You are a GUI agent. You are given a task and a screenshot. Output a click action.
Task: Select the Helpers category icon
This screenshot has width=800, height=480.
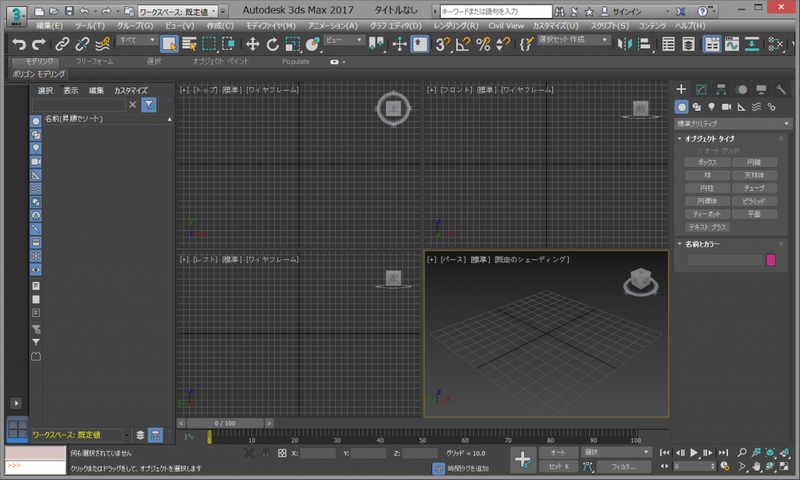(x=741, y=107)
